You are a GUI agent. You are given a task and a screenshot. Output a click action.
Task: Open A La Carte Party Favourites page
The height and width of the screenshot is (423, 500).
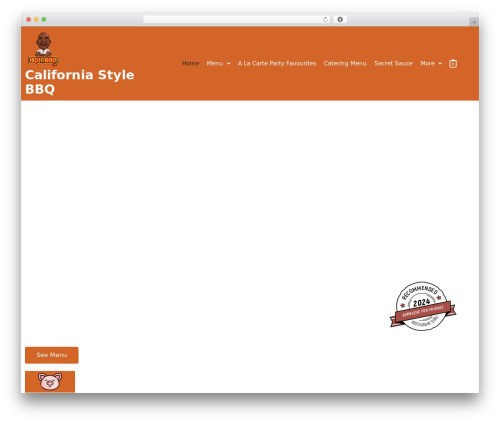277,63
